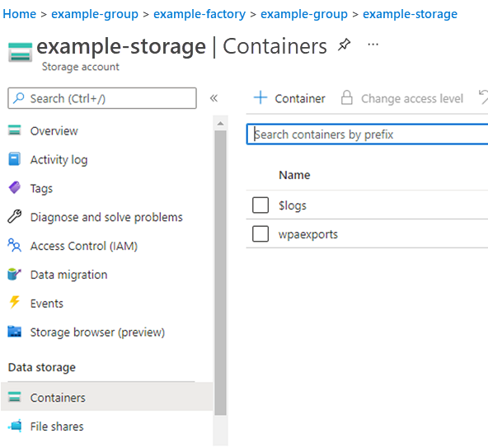Click the partially visible restore arrow icon
Viewport: 488px width, 448px height.
(x=483, y=97)
